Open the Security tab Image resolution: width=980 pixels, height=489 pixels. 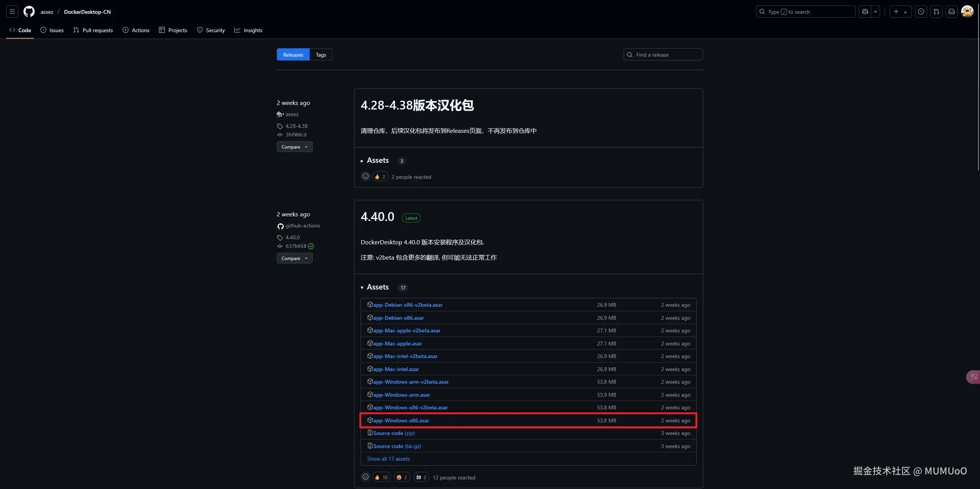211,30
